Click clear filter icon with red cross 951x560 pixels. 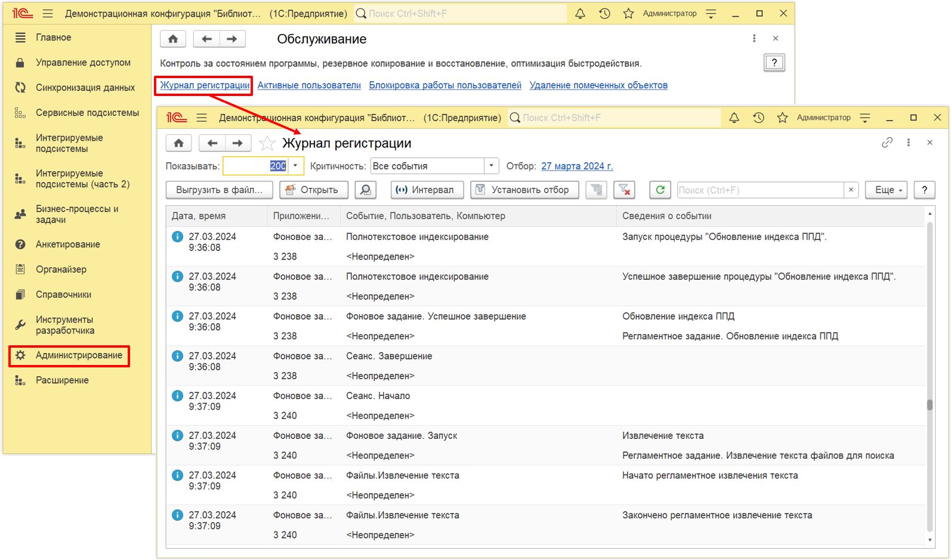tap(624, 190)
